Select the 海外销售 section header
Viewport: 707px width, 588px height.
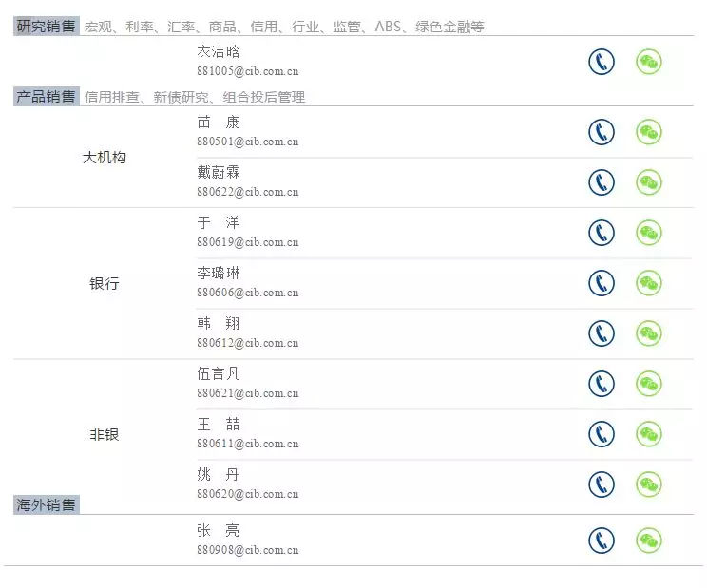point(47,504)
